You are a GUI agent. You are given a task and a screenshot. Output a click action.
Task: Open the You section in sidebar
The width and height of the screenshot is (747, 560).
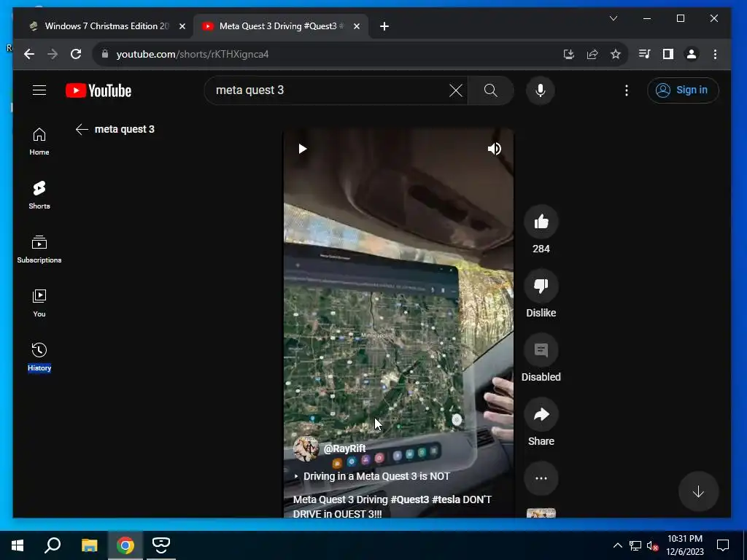point(39,303)
